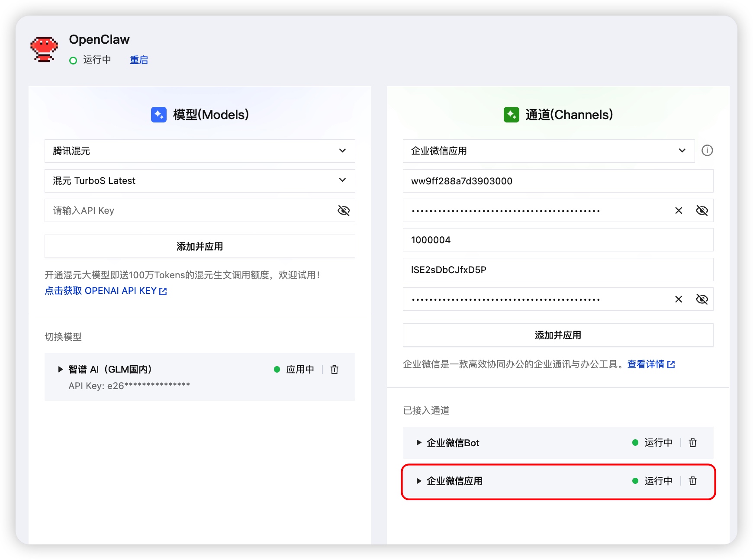
Task: Delete the 企业微信Bot channel
Action: click(x=693, y=443)
